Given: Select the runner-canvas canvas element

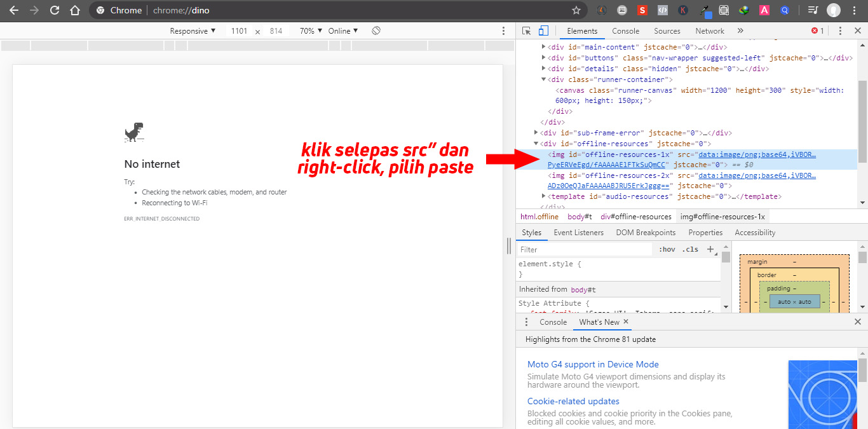Looking at the screenshot, I should [700, 95].
